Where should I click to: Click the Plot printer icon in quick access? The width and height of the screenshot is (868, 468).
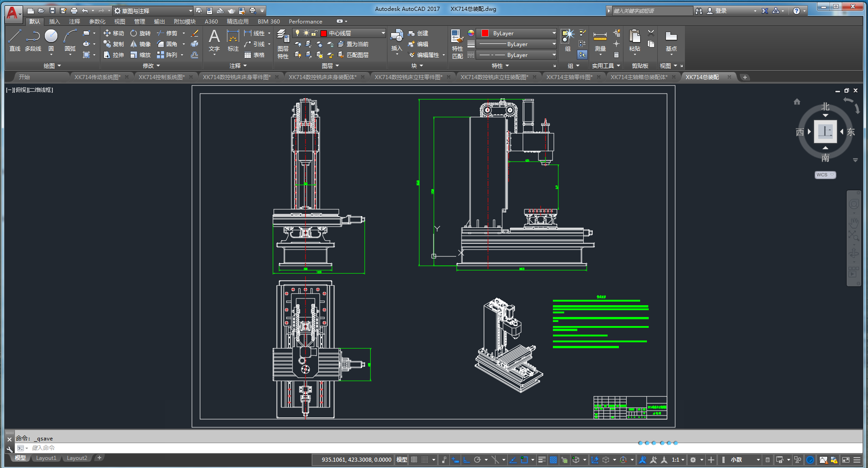pos(74,10)
